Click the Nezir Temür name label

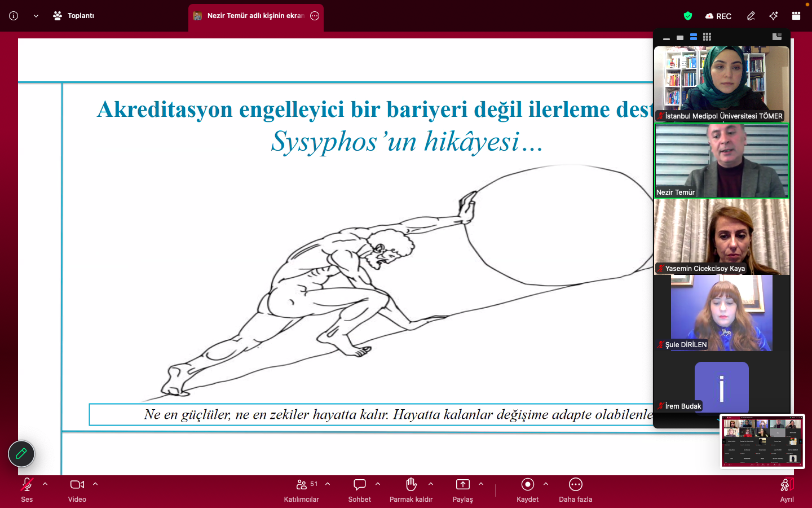click(x=676, y=192)
